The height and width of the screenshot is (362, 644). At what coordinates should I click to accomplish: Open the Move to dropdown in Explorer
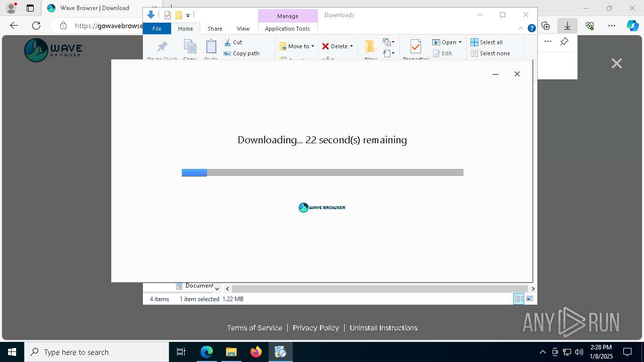[x=297, y=46]
